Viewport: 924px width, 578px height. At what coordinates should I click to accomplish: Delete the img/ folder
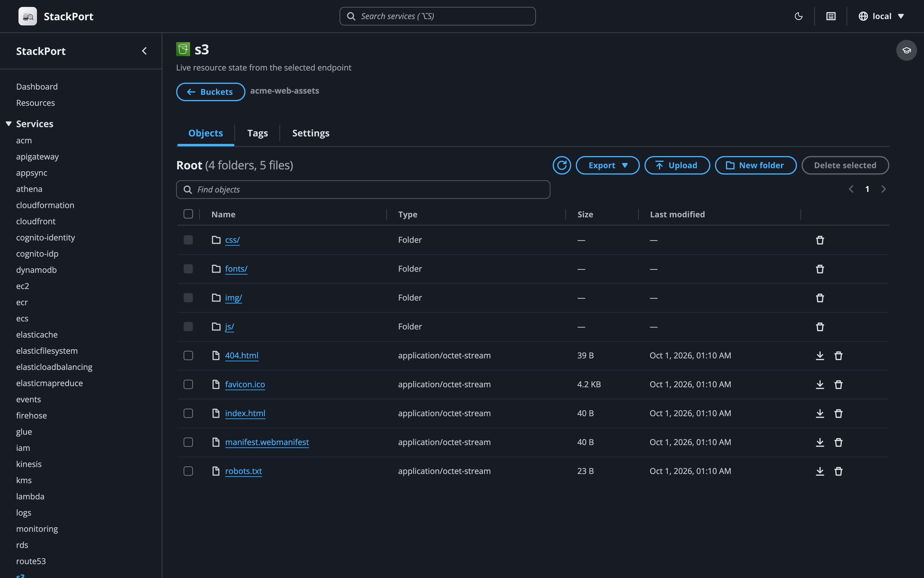(x=820, y=298)
